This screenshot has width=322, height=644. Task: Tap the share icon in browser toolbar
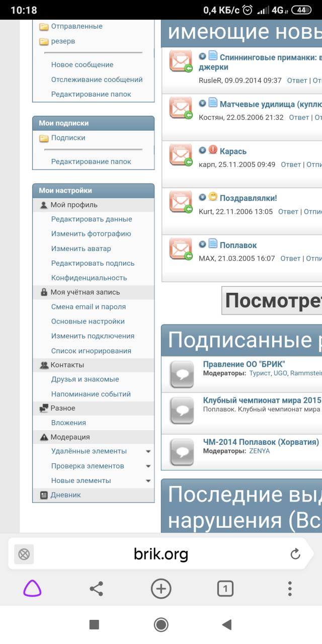(96, 588)
